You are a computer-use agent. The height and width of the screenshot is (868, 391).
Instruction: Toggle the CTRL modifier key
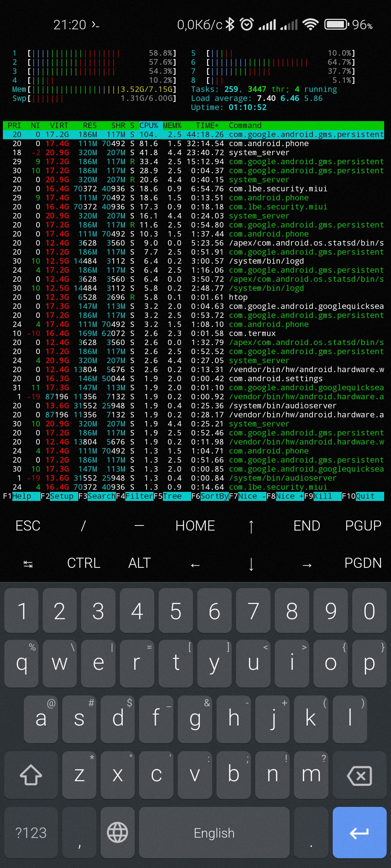84,563
